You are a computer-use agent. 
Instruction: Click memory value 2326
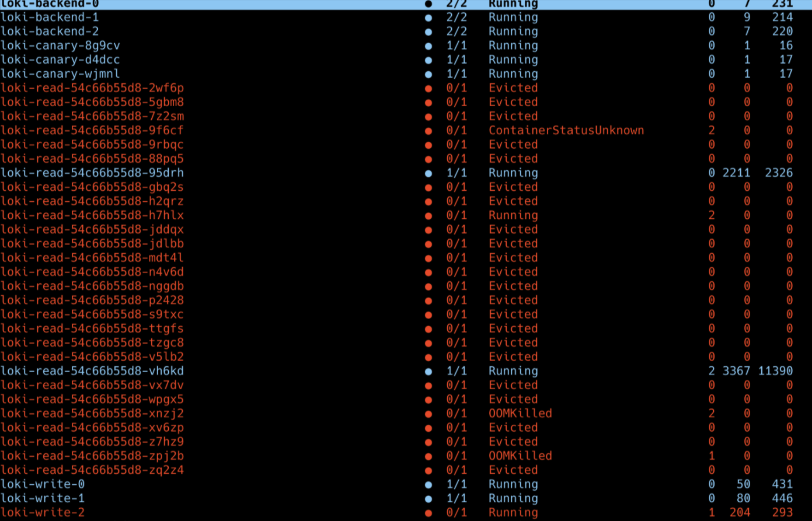coord(779,173)
